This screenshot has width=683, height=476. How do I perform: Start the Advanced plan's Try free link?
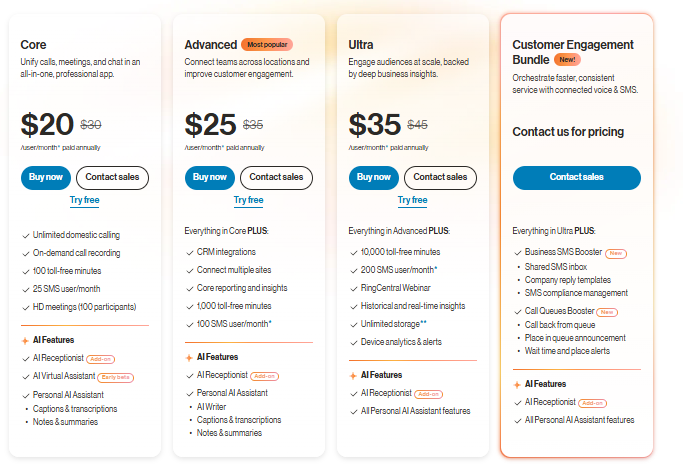248,200
